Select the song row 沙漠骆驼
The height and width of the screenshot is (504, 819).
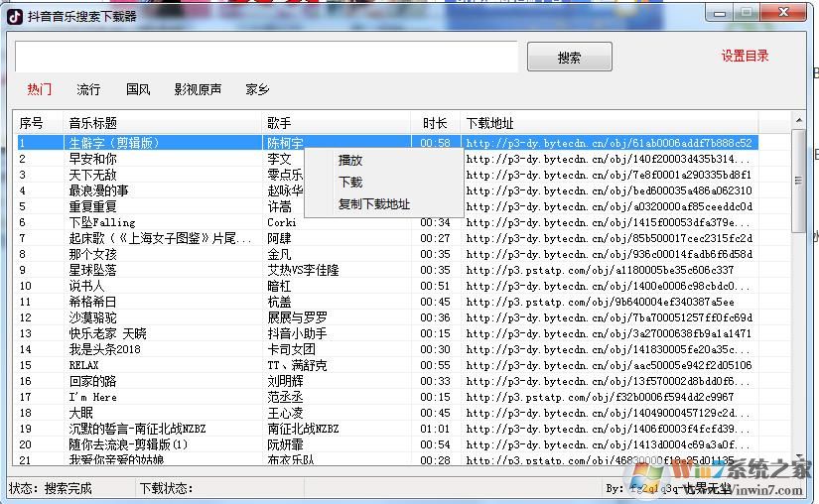pyautogui.click(x=92, y=317)
